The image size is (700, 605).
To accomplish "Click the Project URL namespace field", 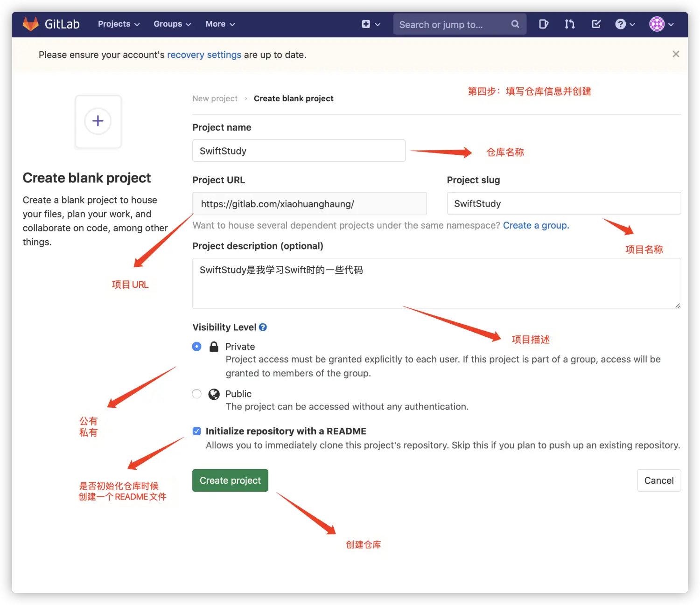I will [x=309, y=203].
